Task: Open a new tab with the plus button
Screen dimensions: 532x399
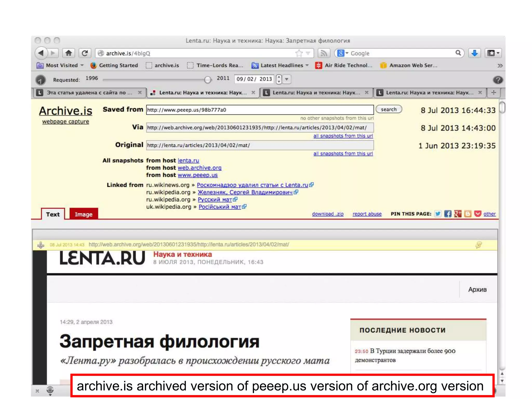Action: click(x=494, y=92)
